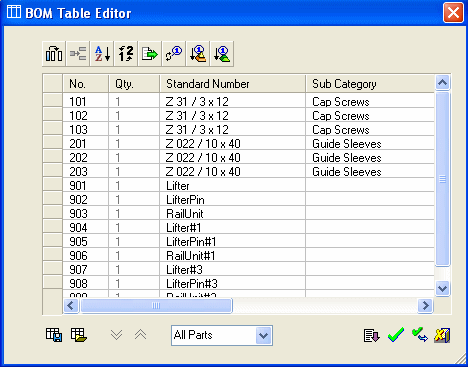Click the vertical scrollbar down arrow
This screenshot has width=468, height=367.
coord(442,288)
